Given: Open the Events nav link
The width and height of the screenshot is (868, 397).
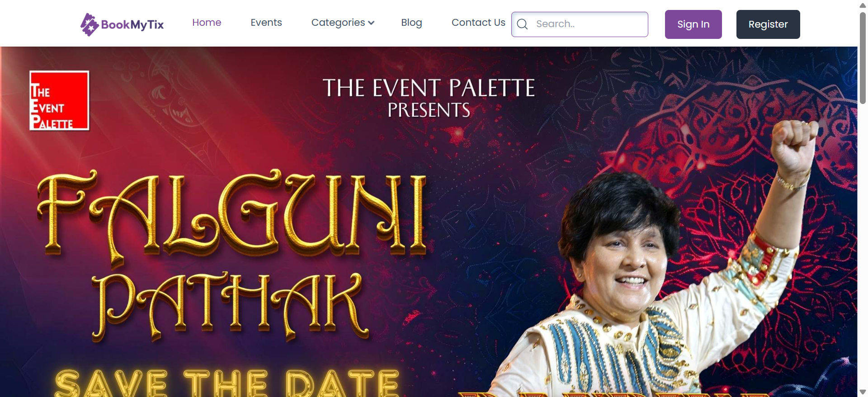Looking at the screenshot, I should (x=266, y=23).
